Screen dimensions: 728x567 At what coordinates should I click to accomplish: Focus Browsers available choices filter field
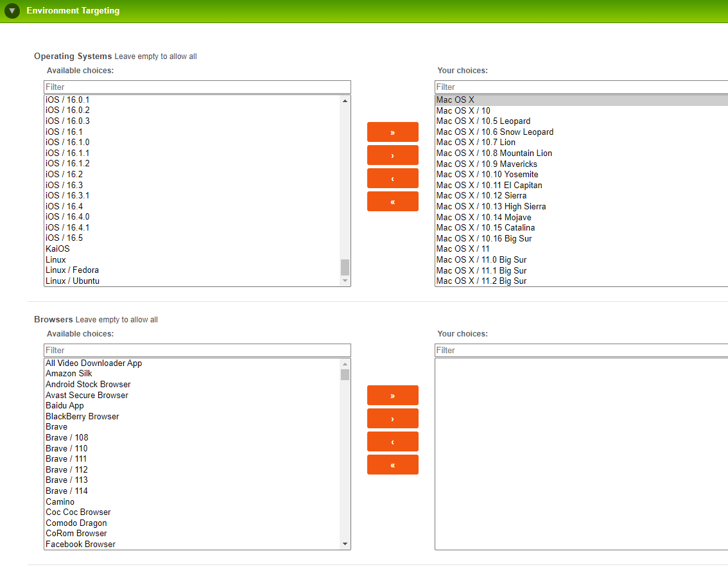(197, 350)
